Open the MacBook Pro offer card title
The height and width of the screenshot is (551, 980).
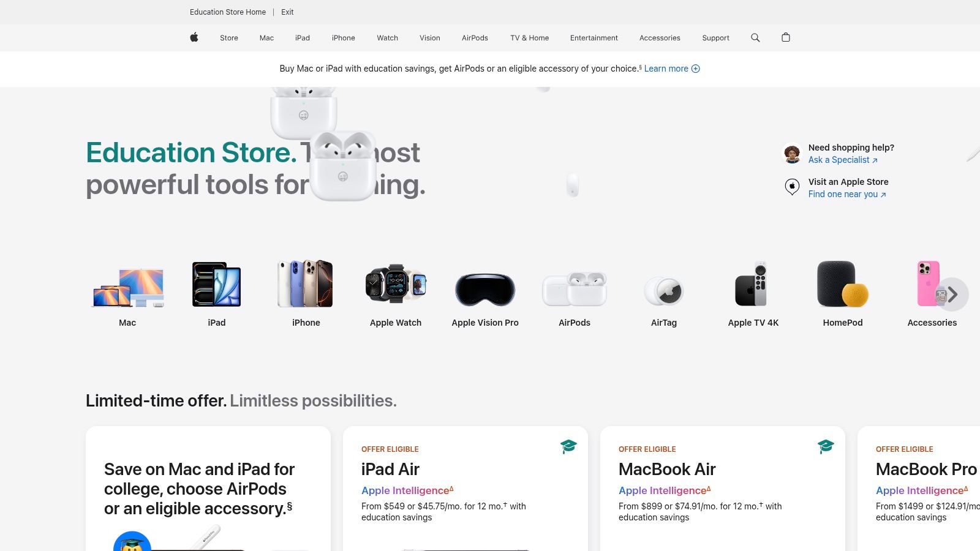point(927,470)
